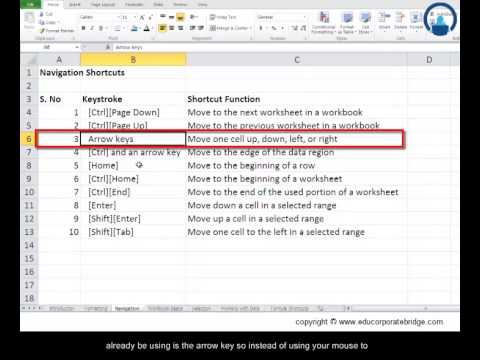Toggle highlighted Bottom Align button
This screenshot has height=360, width=480.
click(180, 17)
